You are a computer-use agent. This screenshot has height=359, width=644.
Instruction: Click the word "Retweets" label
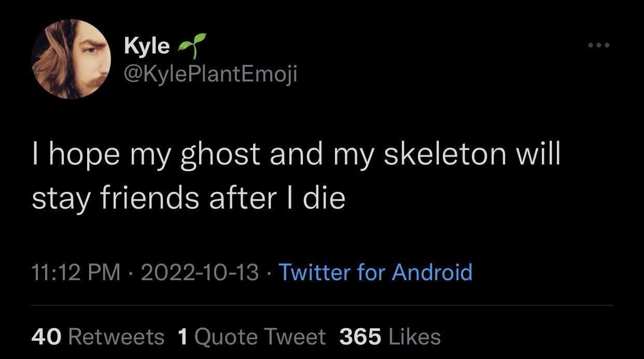click(116, 337)
